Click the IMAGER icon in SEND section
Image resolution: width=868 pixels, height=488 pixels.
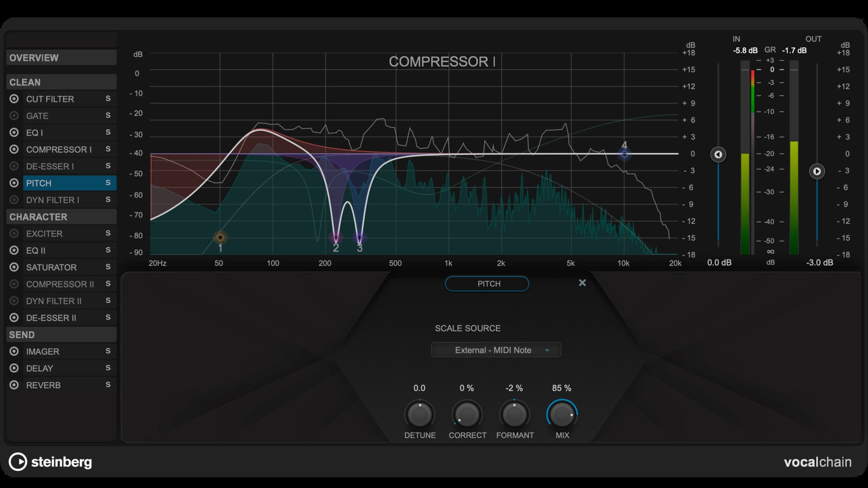(14, 351)
